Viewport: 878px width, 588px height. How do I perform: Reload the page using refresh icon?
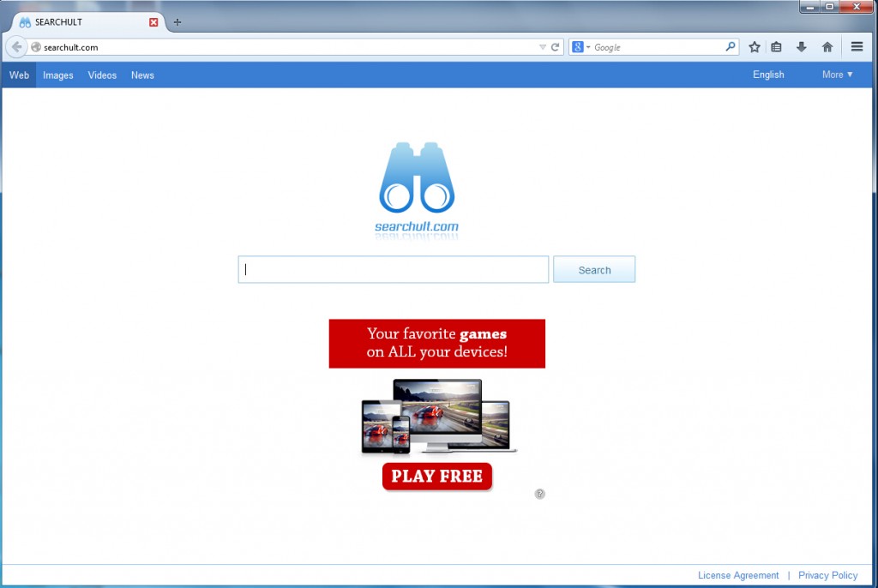coord(555,47)
